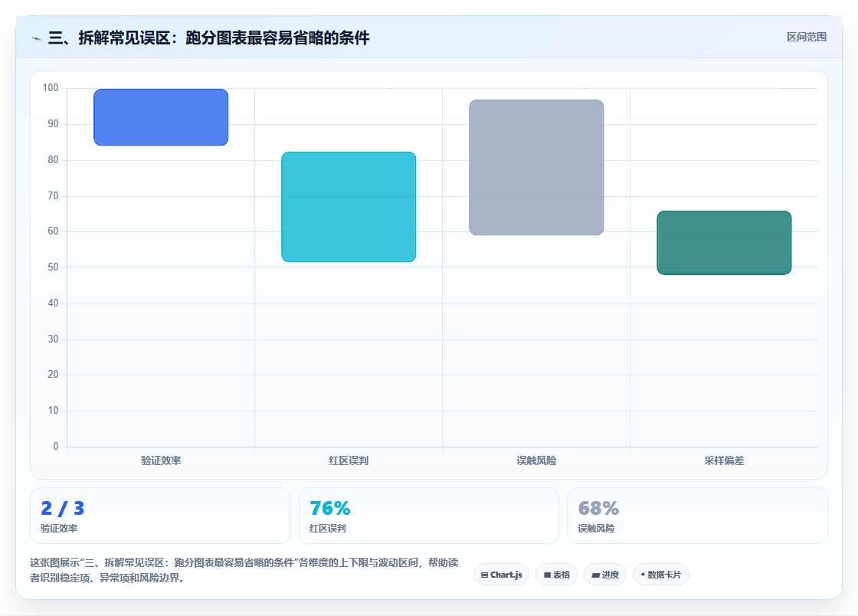This screenshot has height=616, width=858.
Task: Click the y-axis value 50
Action: [53, 267]
